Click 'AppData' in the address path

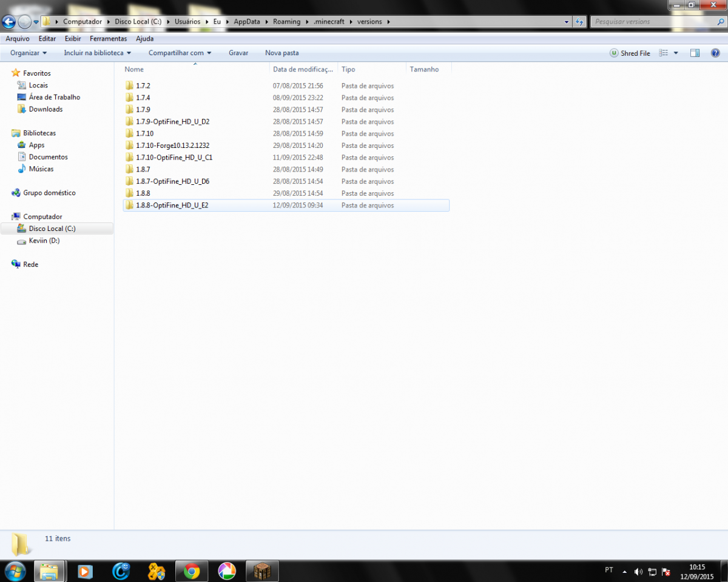point(246,22)
